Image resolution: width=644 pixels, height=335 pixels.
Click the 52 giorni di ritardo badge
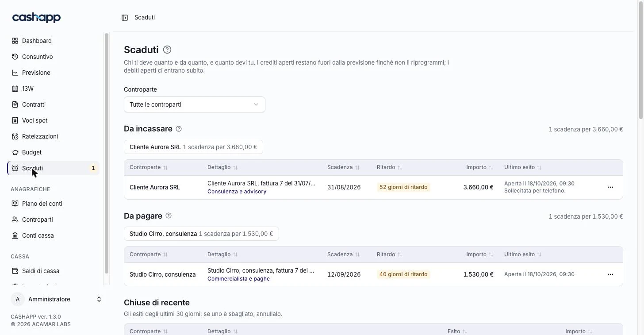pyautogui.click(x=403, y=187)
